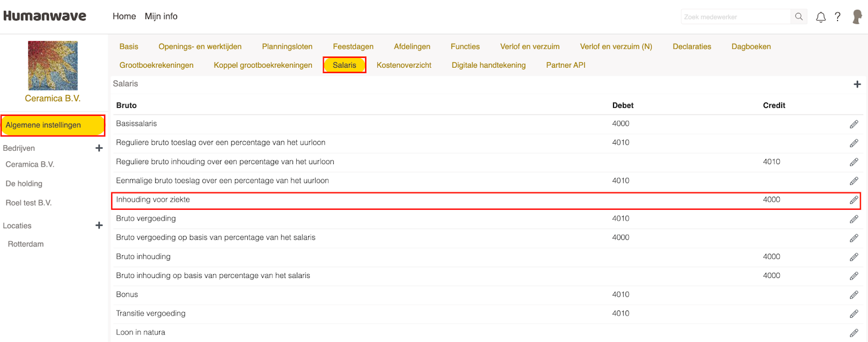Open Digitale handtekening tab
This screenshot has height=342, width=868.
coord(489,65)
